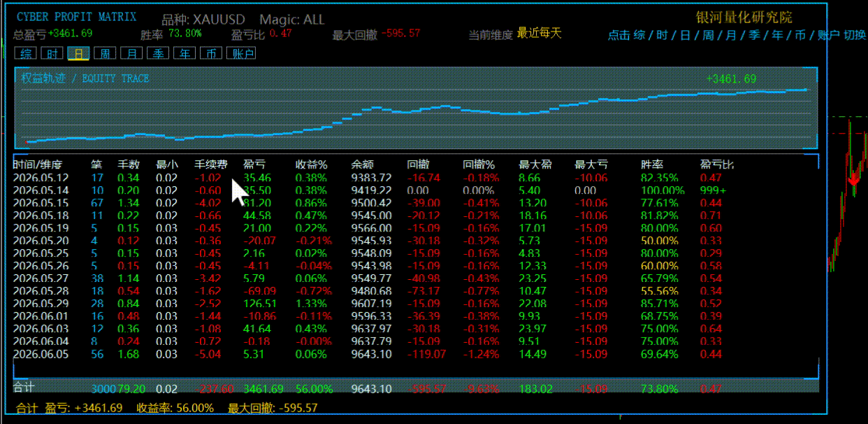Click the 收益% column header
868x424 pixels.
point(311,165)
